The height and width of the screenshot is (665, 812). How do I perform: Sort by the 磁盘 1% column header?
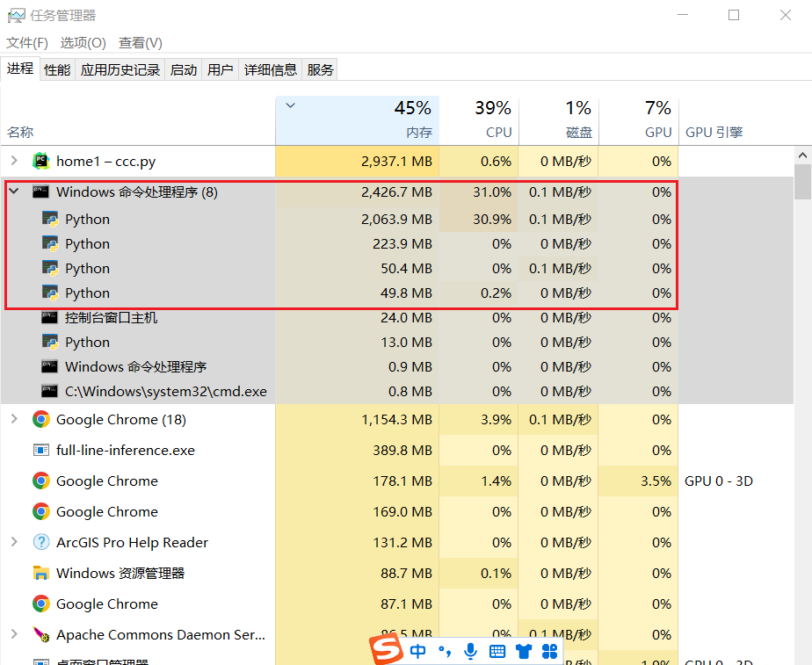click(559, 120)
